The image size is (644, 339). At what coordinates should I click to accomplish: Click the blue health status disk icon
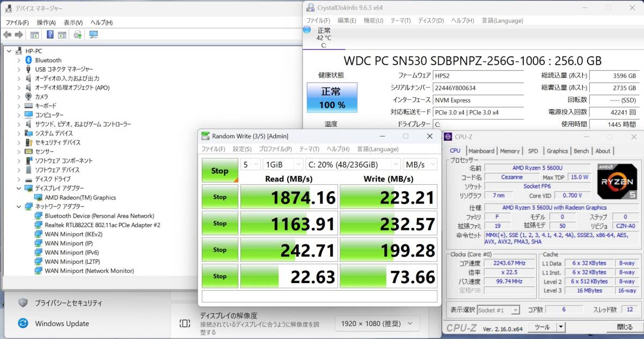[x=307, y=30]
